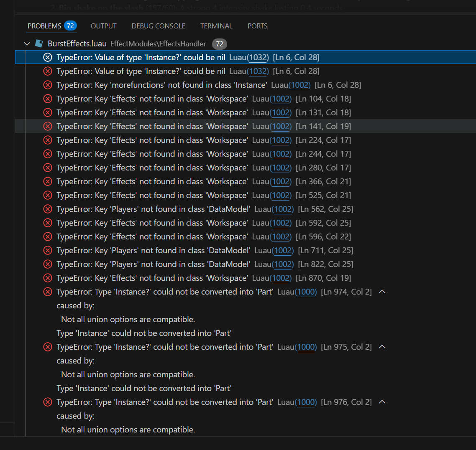Select the BurstEffects.luau file row
This screenshot has height=450, width=476.
point(246,44)
